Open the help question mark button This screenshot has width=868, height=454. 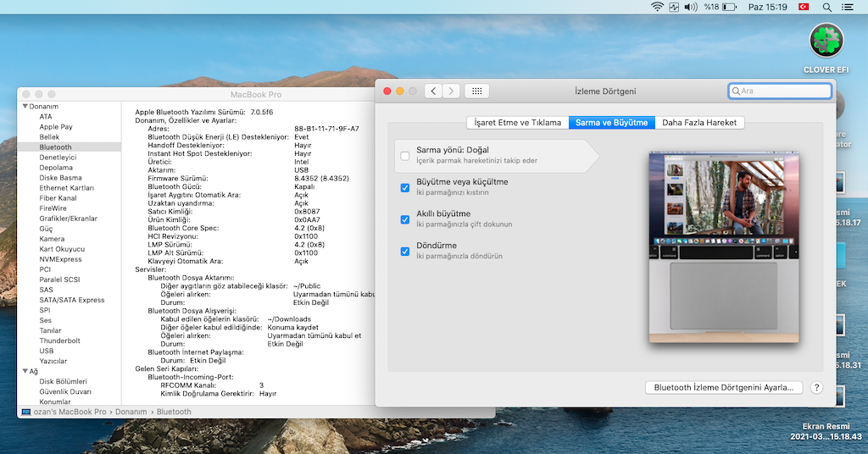click(816, 387)
